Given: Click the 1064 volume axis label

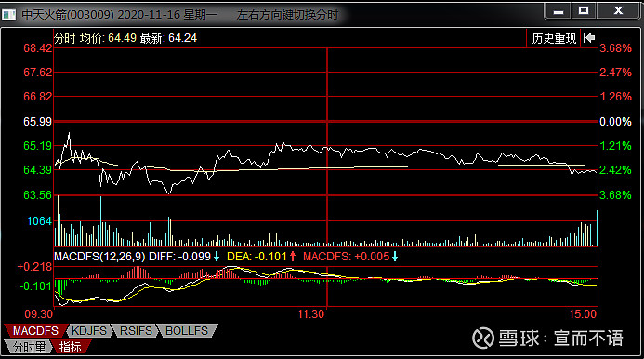Looking at the screenshot, I should pos(39,221).
